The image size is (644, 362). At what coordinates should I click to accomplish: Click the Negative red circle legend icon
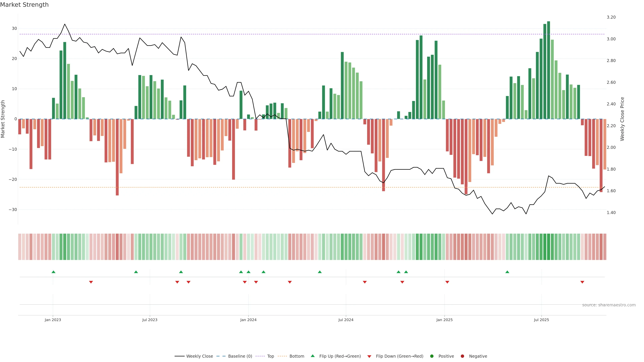pyautogui.click(x=462, y=356)
